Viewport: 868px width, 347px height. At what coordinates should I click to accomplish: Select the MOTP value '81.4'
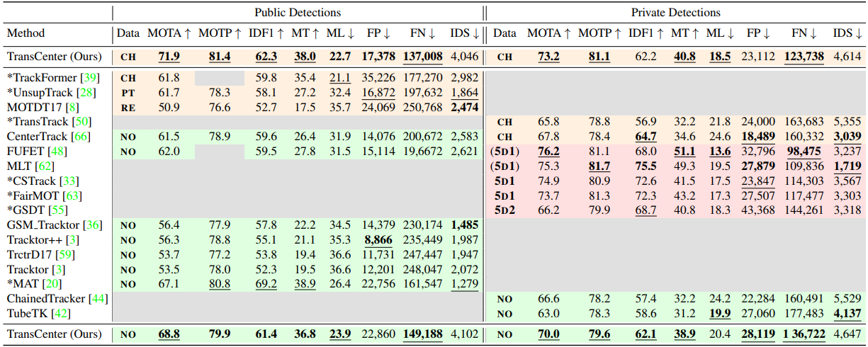click(219, 55)
